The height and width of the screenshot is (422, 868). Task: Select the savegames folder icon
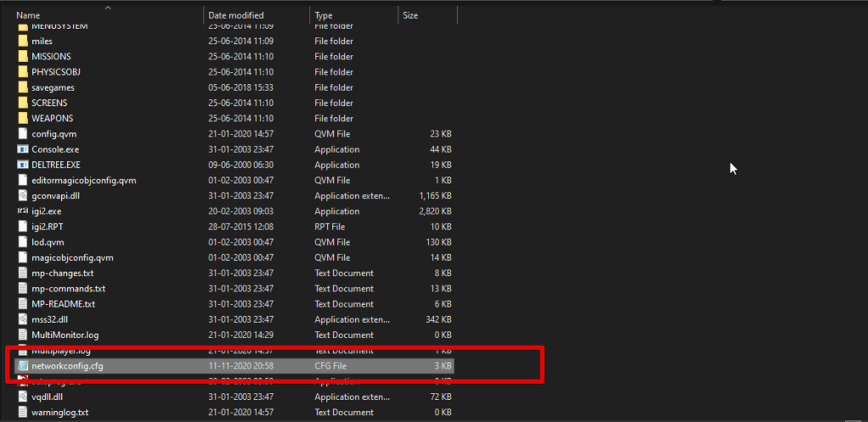click(x=23, y=87)
